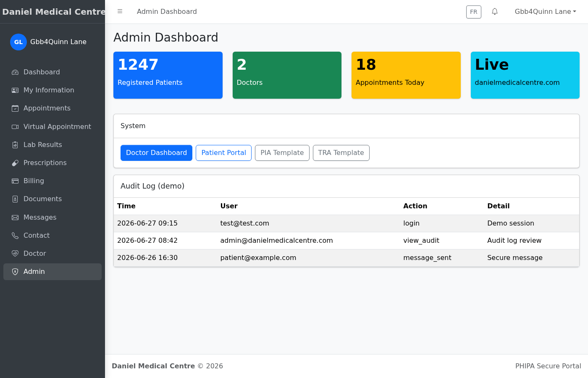Image resolution: width=588 pixels, height=378 pixels.
Task: Open Lab Results section
Action: pos(52,145)
